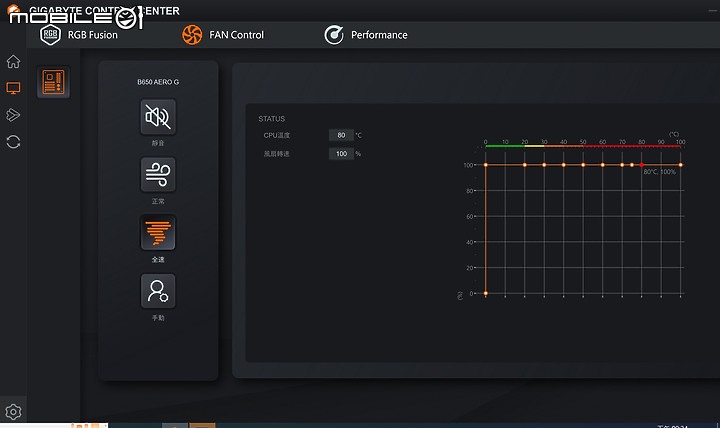Open the monitor page icon in sidebar

(13, 88)
